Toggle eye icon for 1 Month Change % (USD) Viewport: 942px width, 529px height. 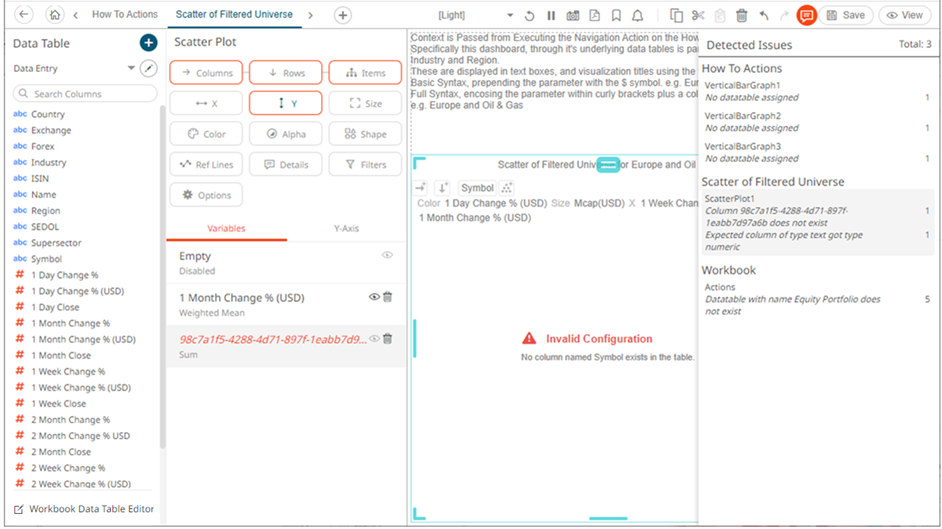[374, 297]
